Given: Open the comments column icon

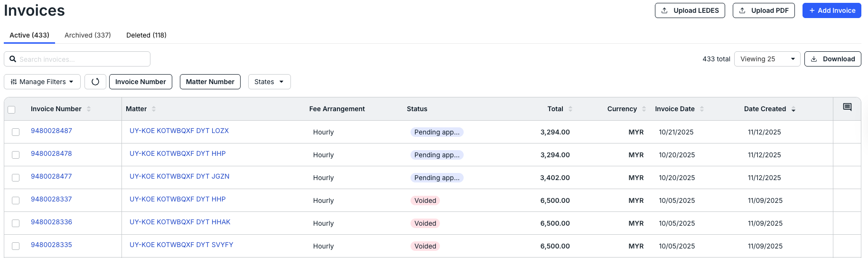Looking at the screenshot, I should click(x=847, y=107).
